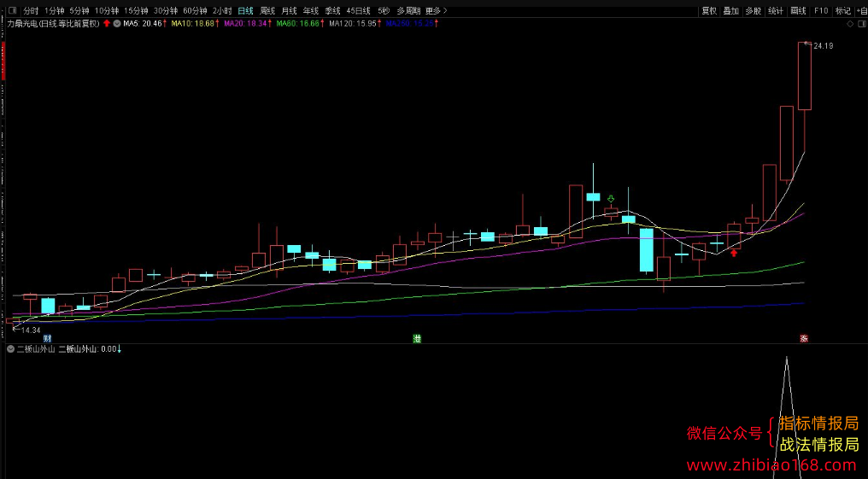Viewport: 868px width, 479px height.
Task: Click the latest tall red candlestick
Action: coord(804,76)
